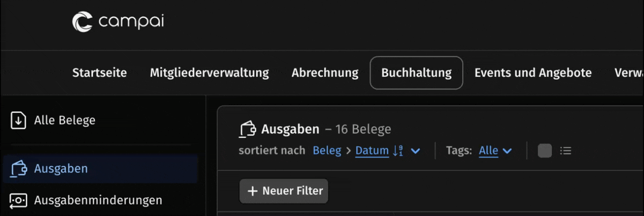
Task: Switch to the list view icon
Action: pyautogui.click(x=566, y=151)
